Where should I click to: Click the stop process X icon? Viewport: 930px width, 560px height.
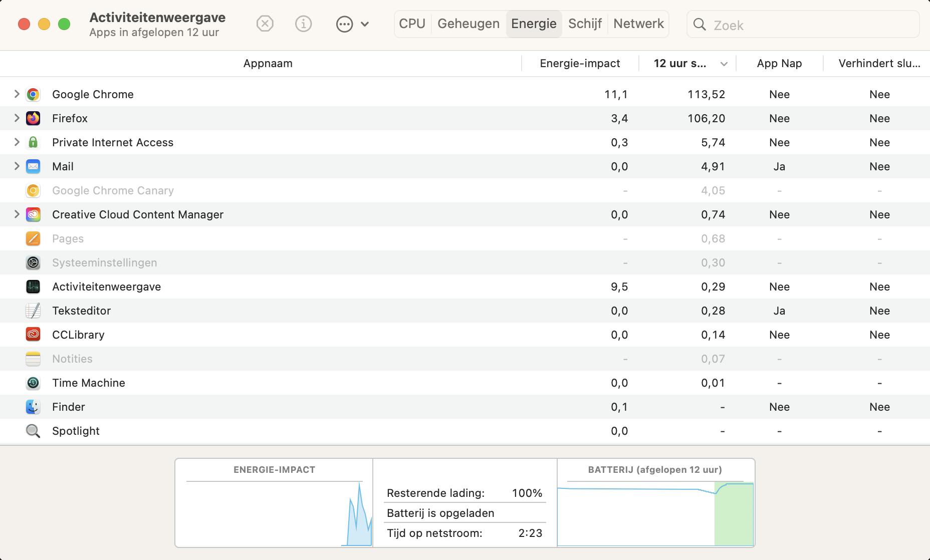click(265, 24)
